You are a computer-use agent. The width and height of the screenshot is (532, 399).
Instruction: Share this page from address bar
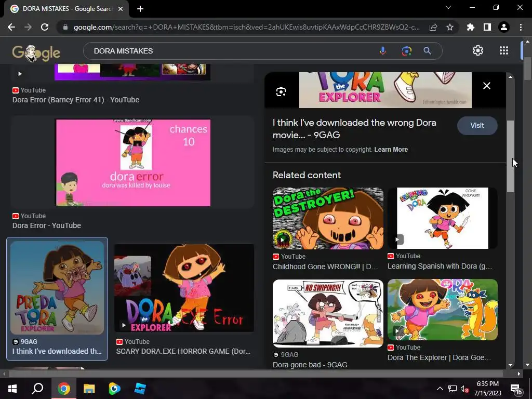point(433,27)
